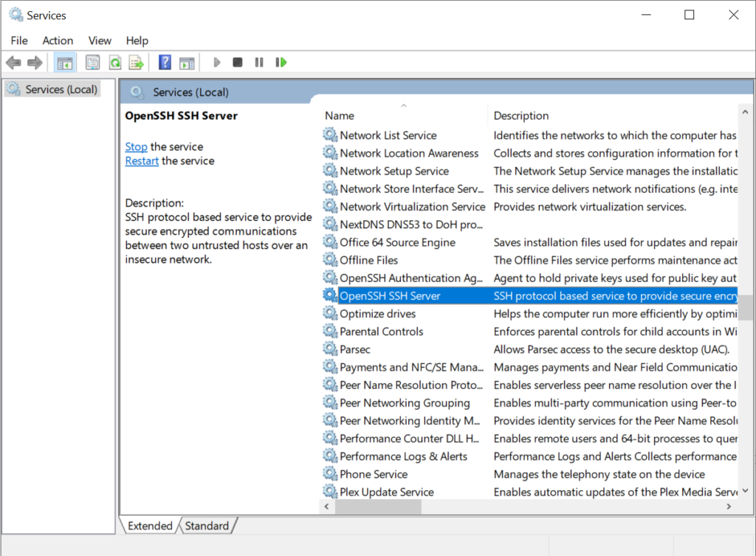Viewport: 756px width, 556px height.
Task: Click the Stop Service square icon
Action: (x=237, y=62)
